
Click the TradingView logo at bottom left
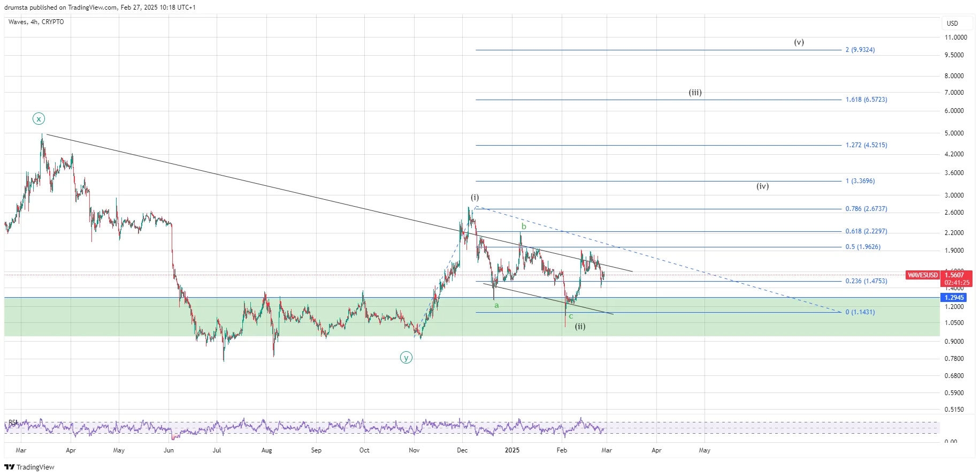point(29,467)
